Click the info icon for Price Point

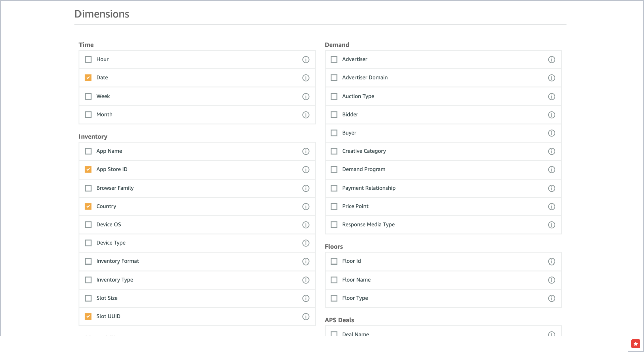[551, 207]
